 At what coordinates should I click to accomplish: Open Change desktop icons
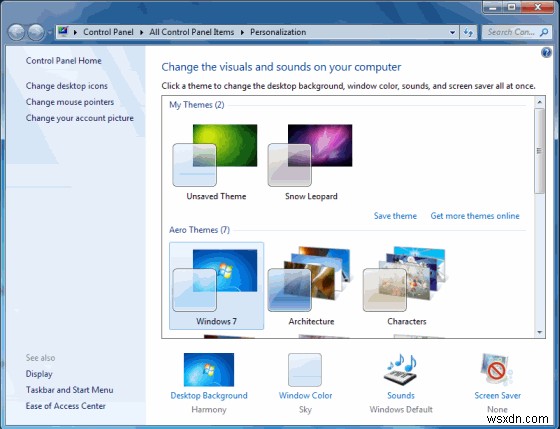click(x=66, y=86)
